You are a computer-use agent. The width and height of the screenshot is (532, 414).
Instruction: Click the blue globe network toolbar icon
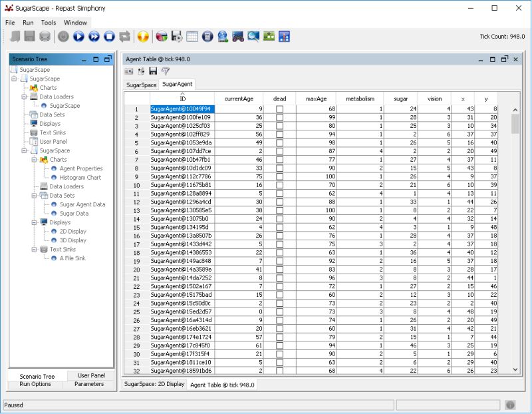(223, 37)
